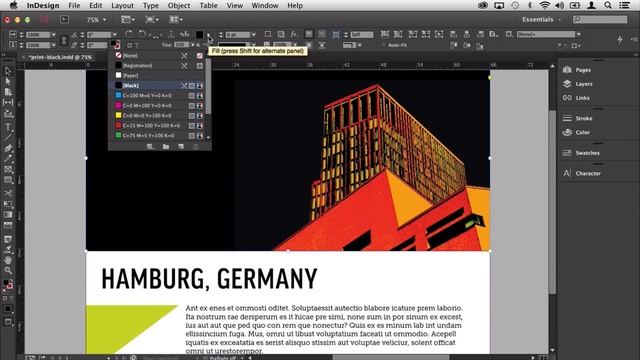Screen dimensions: 640x360
Task: Open the Object menu
Action: pos(179,5)
